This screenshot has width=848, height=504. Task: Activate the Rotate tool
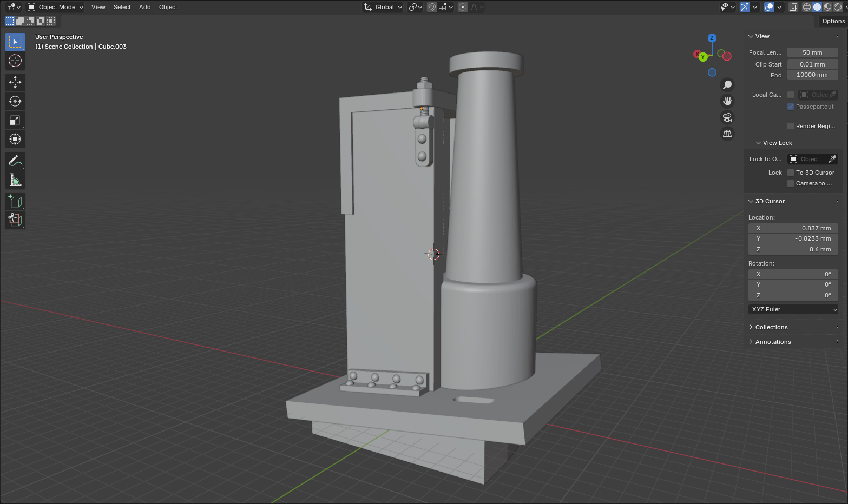(15, 101)
